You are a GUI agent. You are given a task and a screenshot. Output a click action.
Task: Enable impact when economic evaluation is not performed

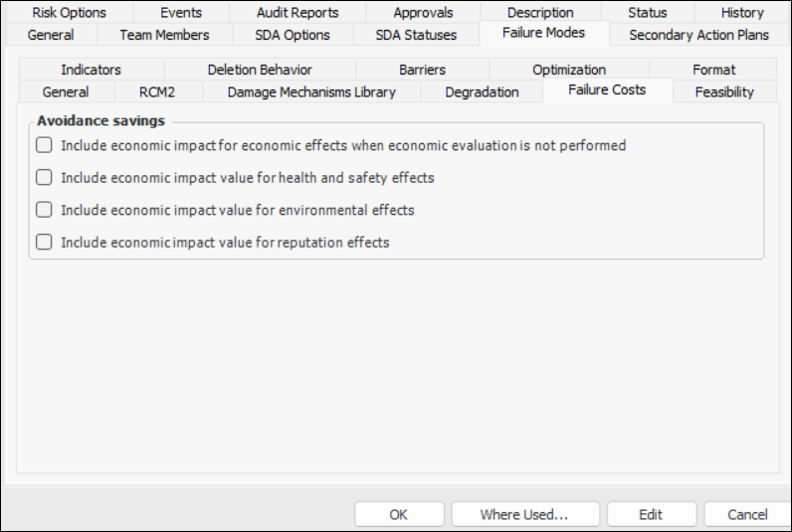pos(44,145)
